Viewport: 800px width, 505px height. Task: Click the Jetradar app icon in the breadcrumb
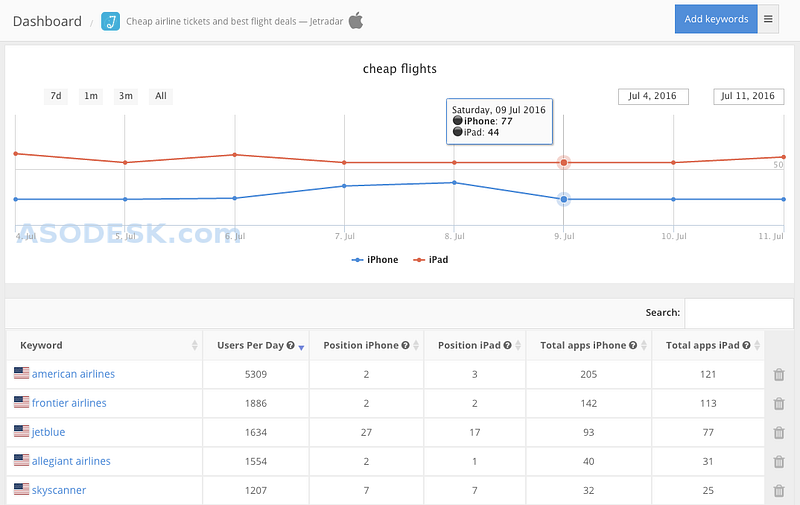click(111, 21)
